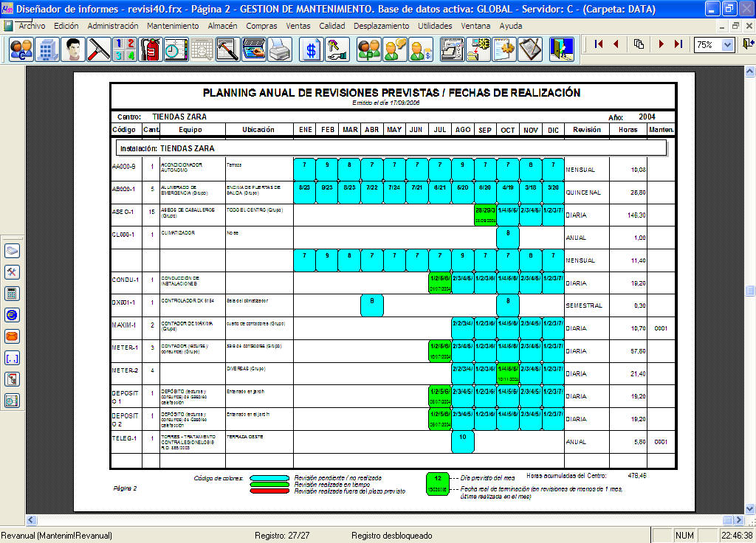Click the colored 1 2 3 4 numbers icon

pyautogui.click(x=124, y=49)
